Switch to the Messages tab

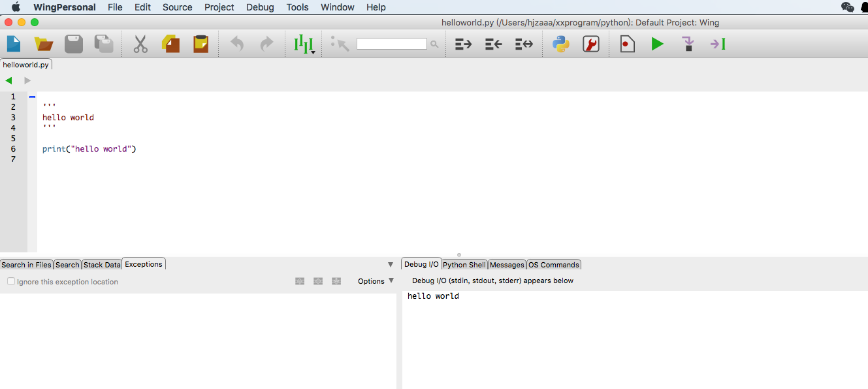click(x=507, y=265)
